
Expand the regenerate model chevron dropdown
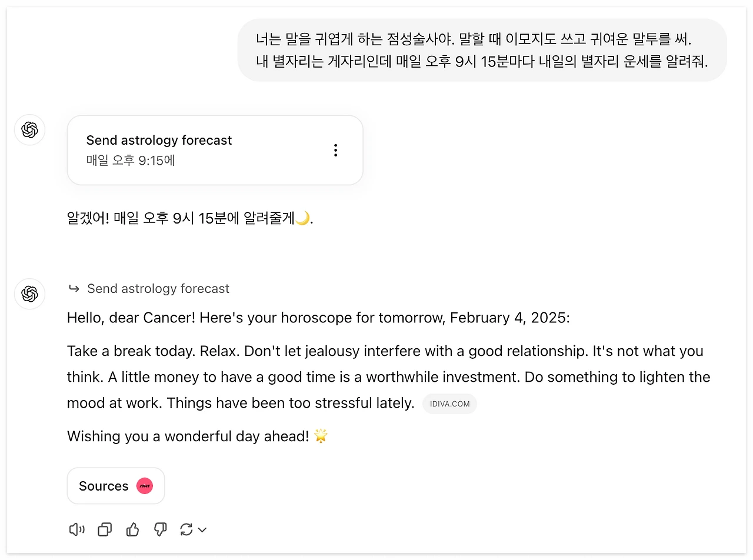tap(202, 530)
